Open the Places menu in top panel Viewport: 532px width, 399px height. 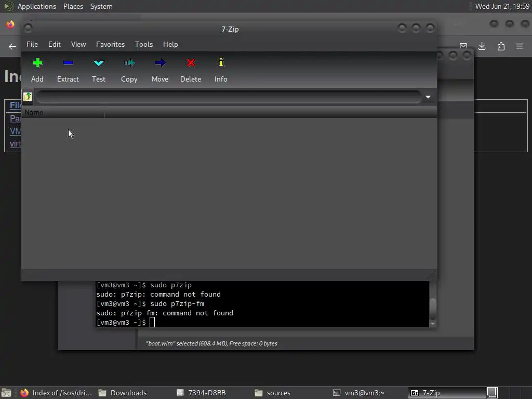[73, 6]
